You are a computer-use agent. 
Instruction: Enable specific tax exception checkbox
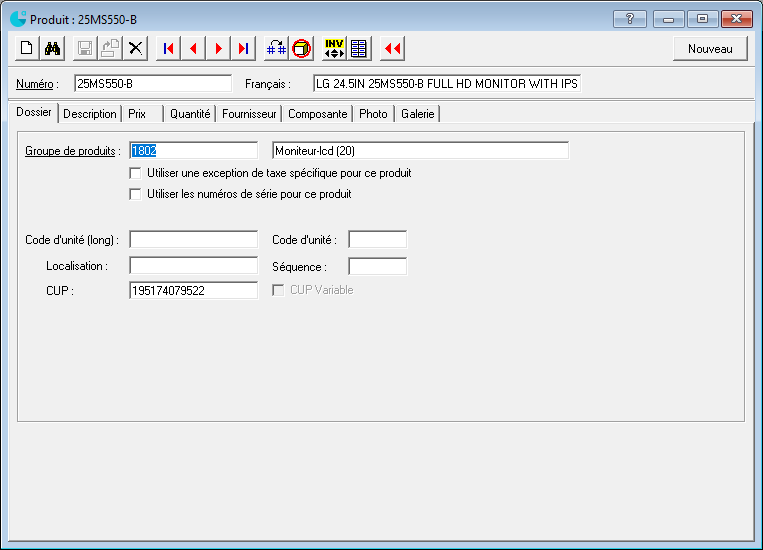coord(135,173)
